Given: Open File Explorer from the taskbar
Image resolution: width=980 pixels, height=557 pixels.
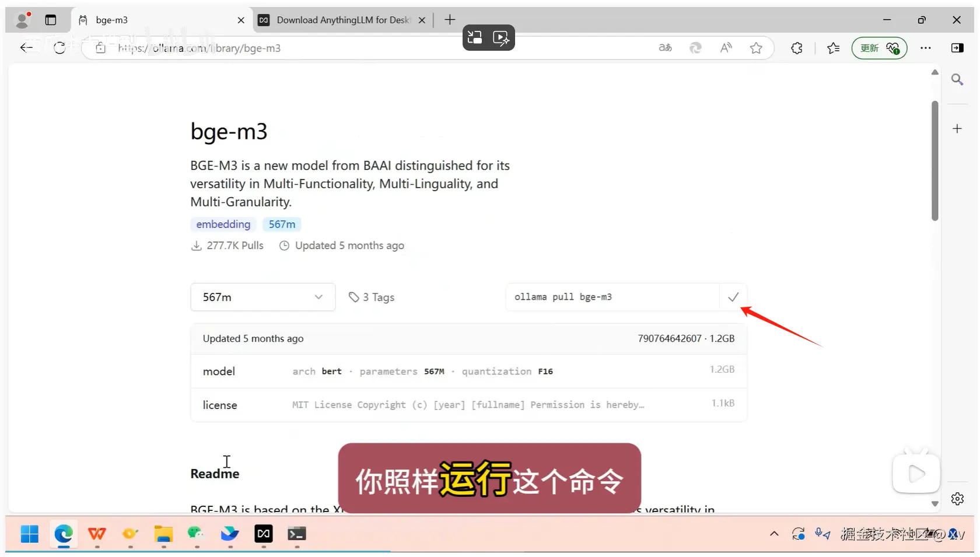Looking at the screenshot, I should tap(163, 534).
